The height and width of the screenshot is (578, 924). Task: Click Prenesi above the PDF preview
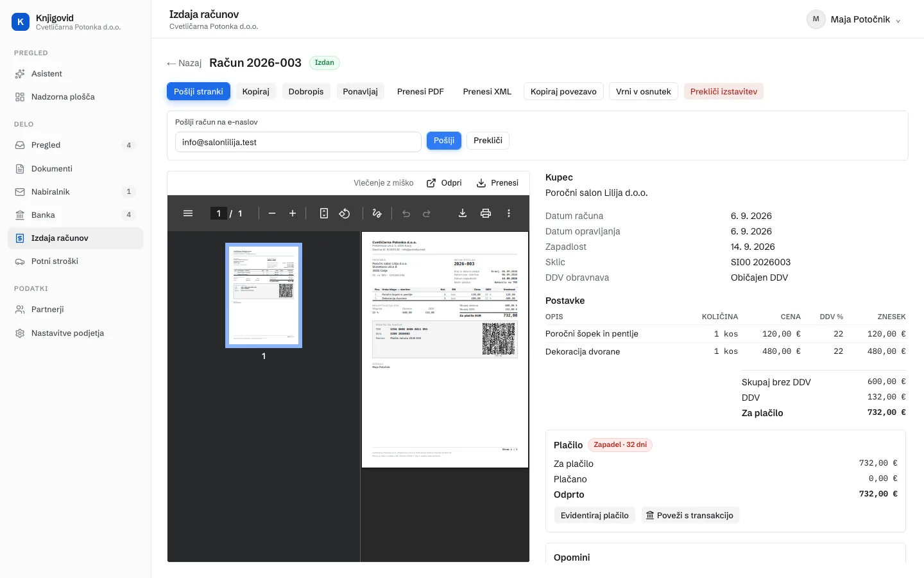pos(497,183)
